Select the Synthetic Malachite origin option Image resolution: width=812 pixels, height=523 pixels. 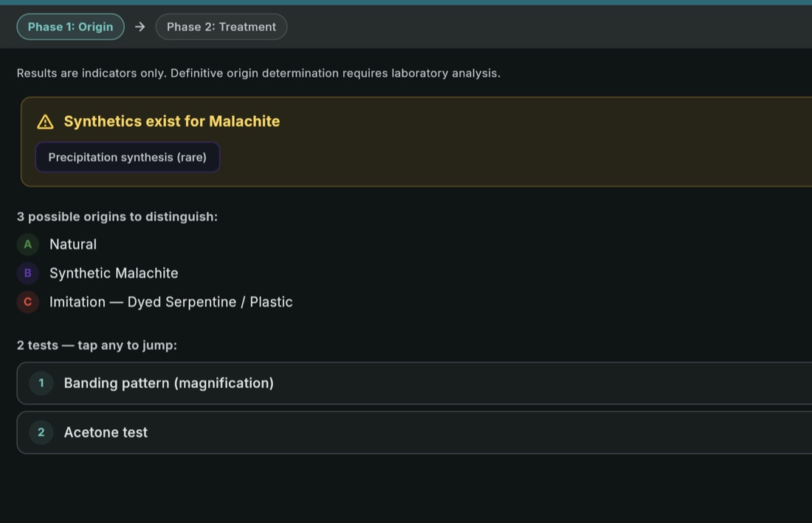tap(114, 273)
